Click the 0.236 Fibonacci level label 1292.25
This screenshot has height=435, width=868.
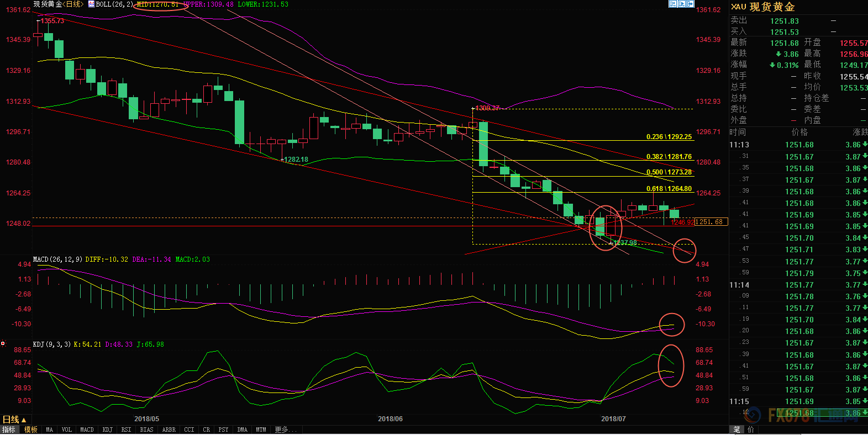669,136
